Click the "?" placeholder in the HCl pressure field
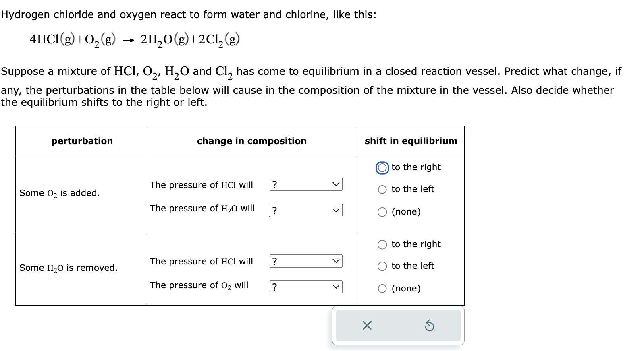Viewport: 644px width, 351px height. point(276,184)
